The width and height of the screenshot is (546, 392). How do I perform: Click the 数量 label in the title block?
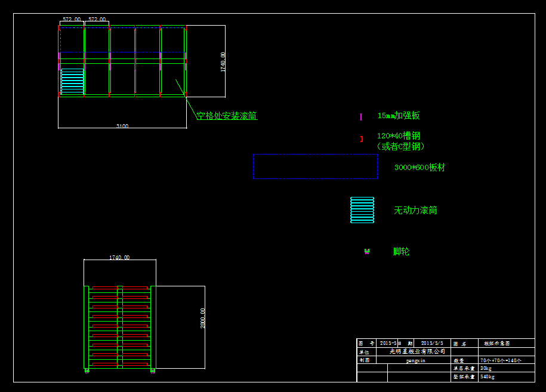[459, 360]
